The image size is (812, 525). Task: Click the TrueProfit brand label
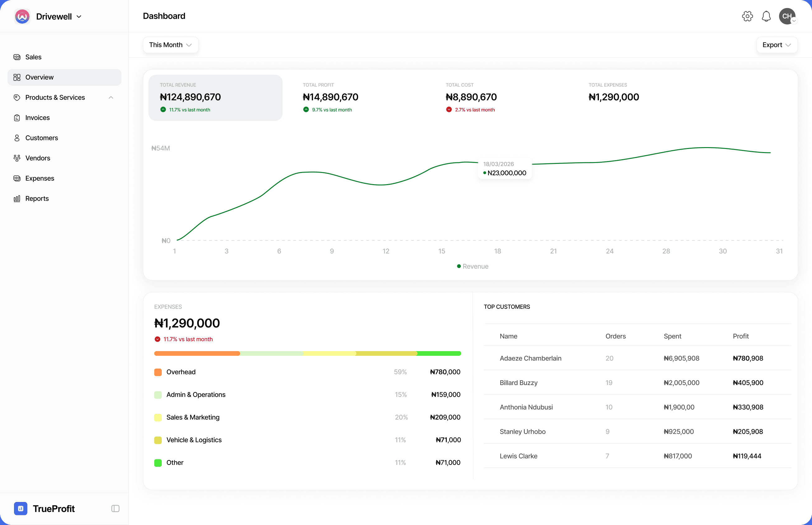tap(54, 509)
